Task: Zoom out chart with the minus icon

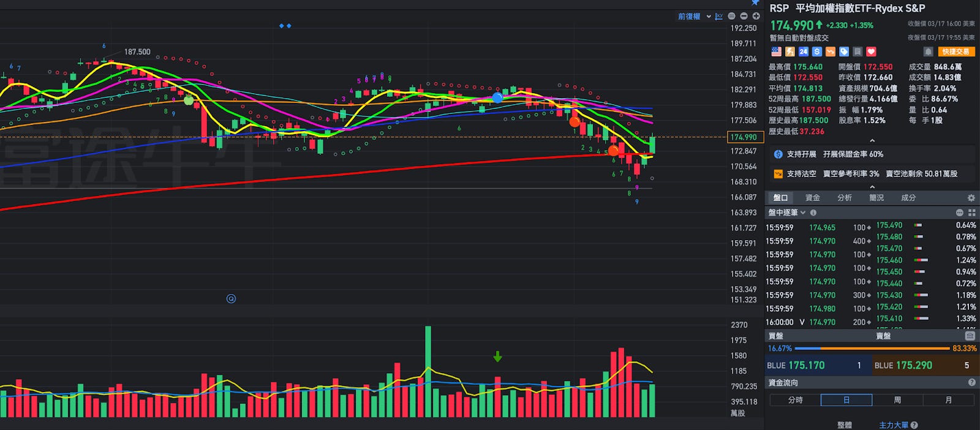Action: click(744, 17)
